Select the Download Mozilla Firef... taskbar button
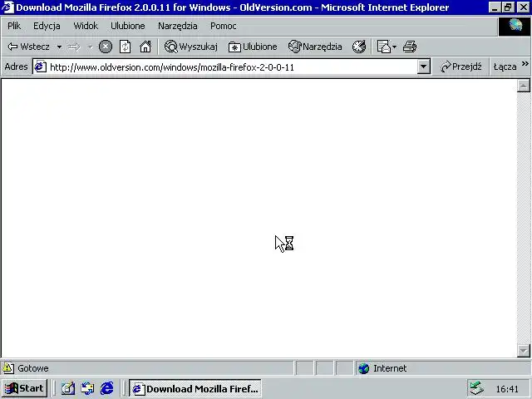 pyautogui.click(x=195, y=388)
